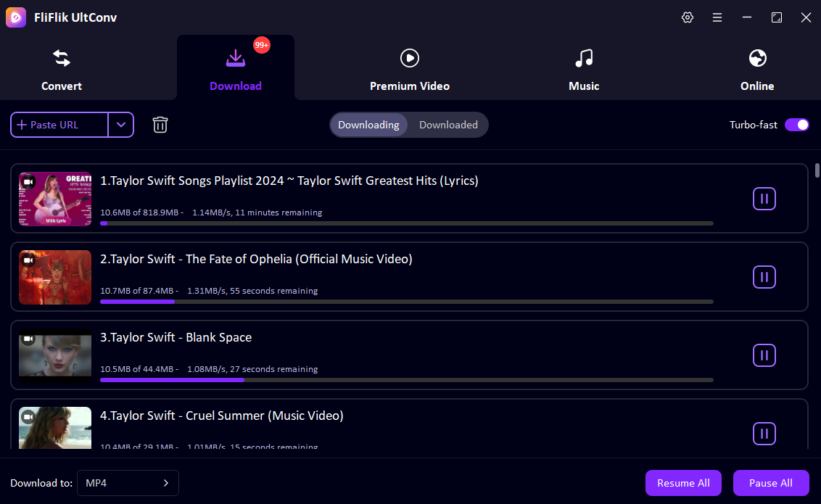Click title '3.Taylor Swift - Blank Space'
This screenshot has height=504, width=821.
click(x=176, y=337)
